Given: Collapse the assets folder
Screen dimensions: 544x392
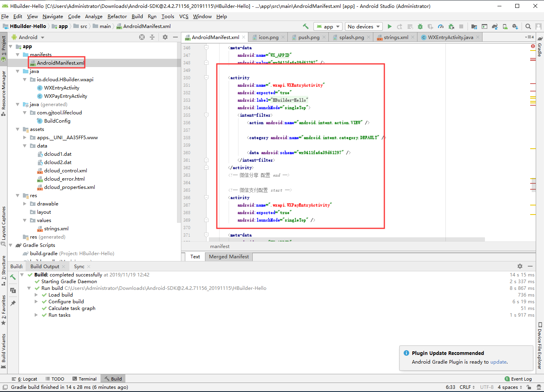Looking at the screenshot, I should 18,129.
